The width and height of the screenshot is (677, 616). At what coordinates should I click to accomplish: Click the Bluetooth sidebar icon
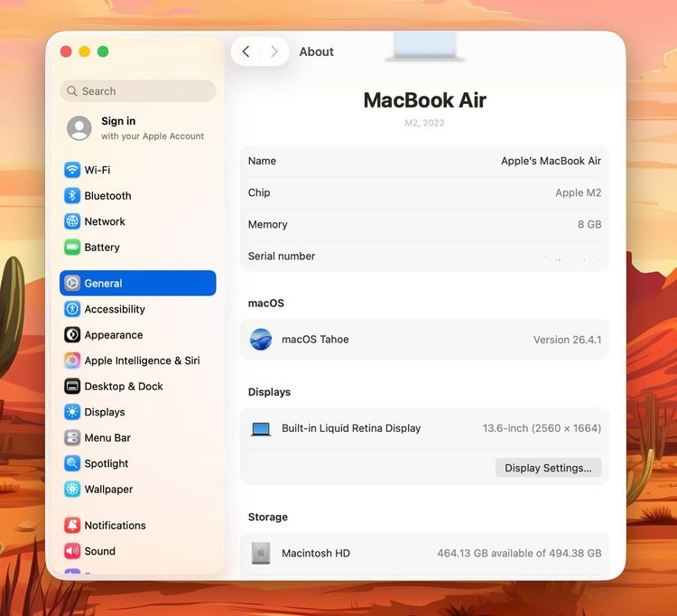point(72,196)
